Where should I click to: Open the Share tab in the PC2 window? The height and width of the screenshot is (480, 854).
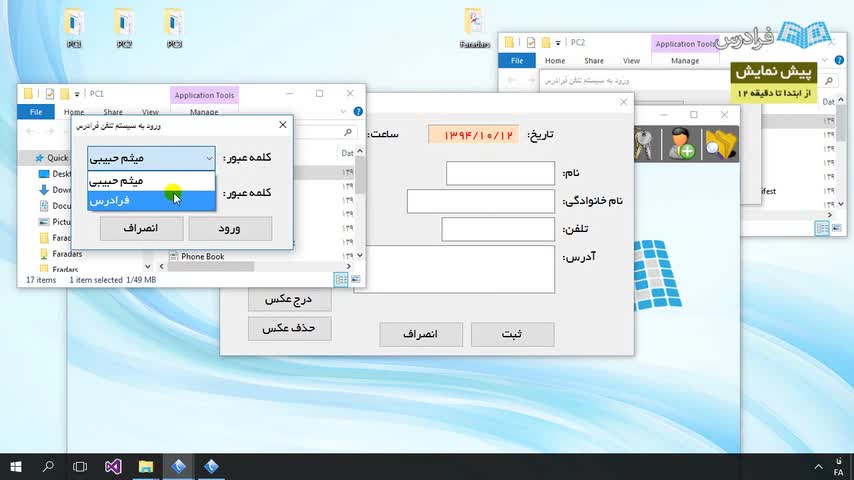tap(594, 60)
